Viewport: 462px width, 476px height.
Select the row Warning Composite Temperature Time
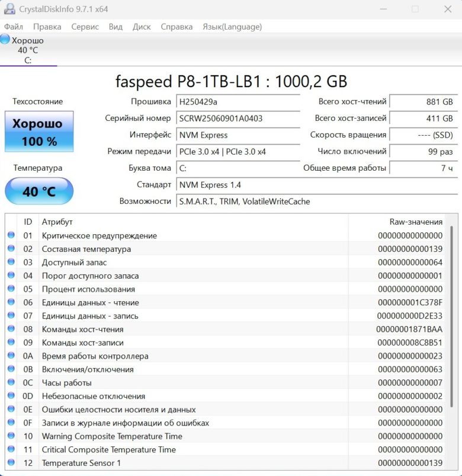point(225,436)
